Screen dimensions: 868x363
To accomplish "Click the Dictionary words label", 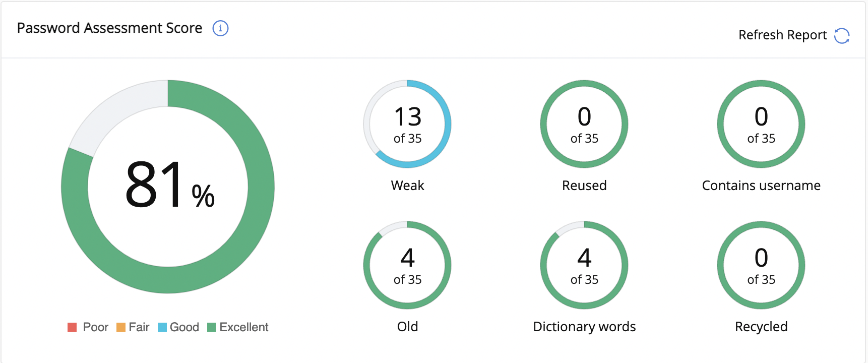I will [x=584, y=327].
